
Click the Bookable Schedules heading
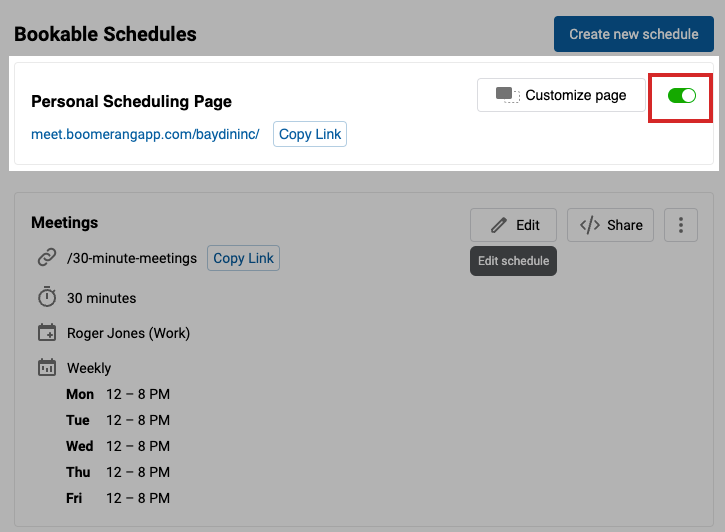(x=105, y=34)
